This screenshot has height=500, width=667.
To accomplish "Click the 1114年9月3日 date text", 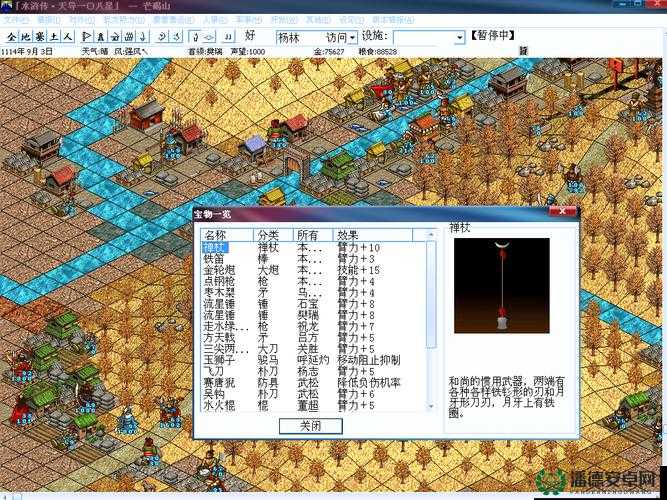I will coord(27,51).
